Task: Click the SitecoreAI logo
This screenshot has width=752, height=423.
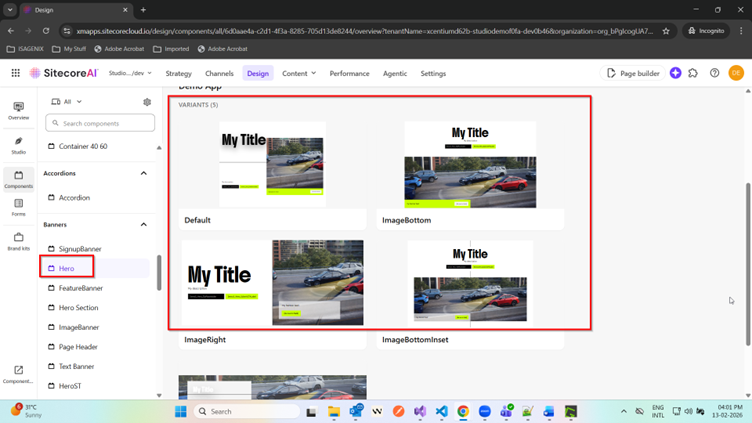Action: 64,73
